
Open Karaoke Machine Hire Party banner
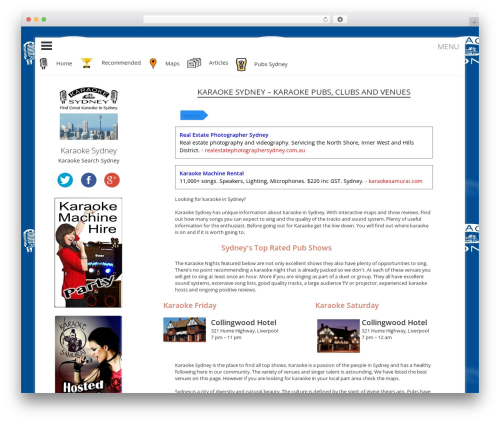[88, 252]
